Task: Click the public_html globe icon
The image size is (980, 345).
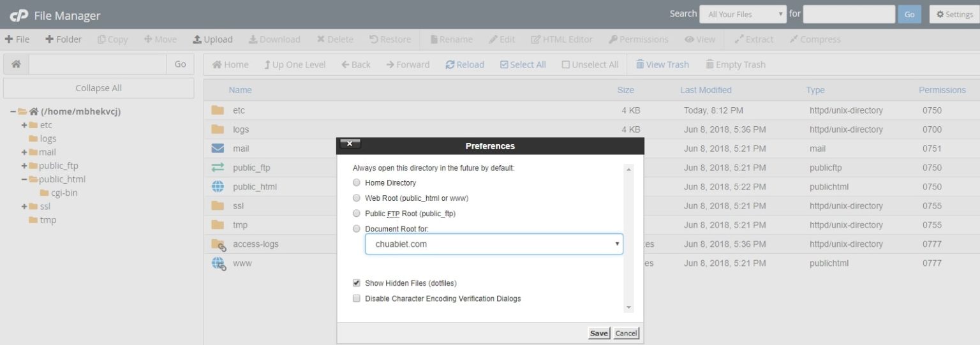Action: pyautogui.click(x=218, y=187)
